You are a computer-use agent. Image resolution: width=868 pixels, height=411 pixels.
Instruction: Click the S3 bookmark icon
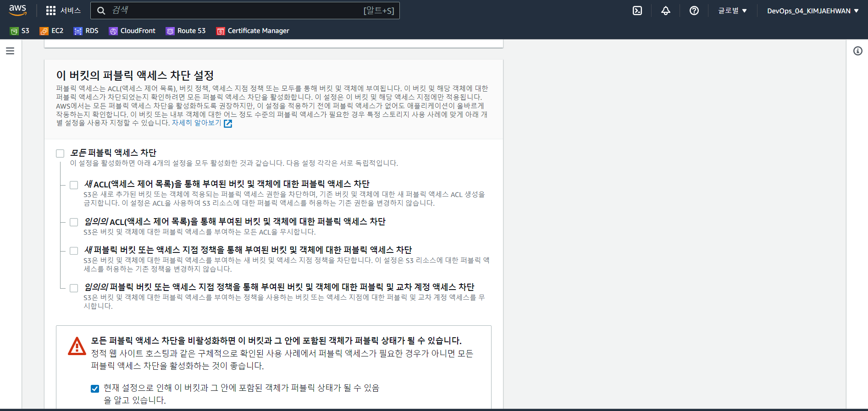[x=14, y=31]
